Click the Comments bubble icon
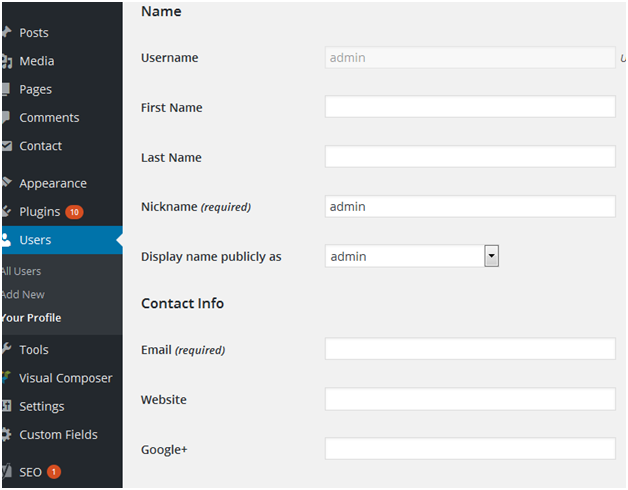This screenshot has height=490, width=628. coord(6,117)
